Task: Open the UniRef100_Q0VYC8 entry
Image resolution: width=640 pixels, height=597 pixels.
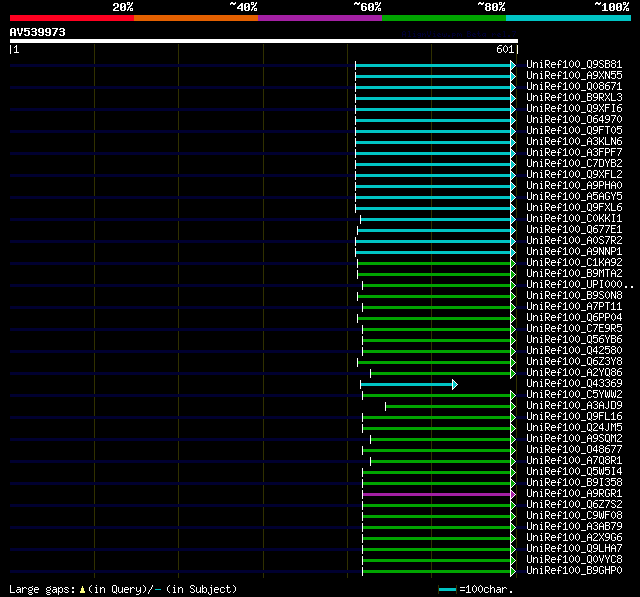Action: (x=574, y=560)
